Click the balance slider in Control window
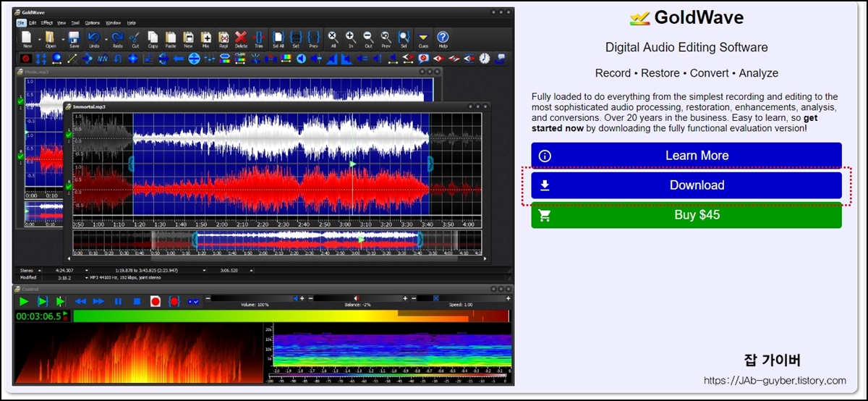 tap(356, 298)
